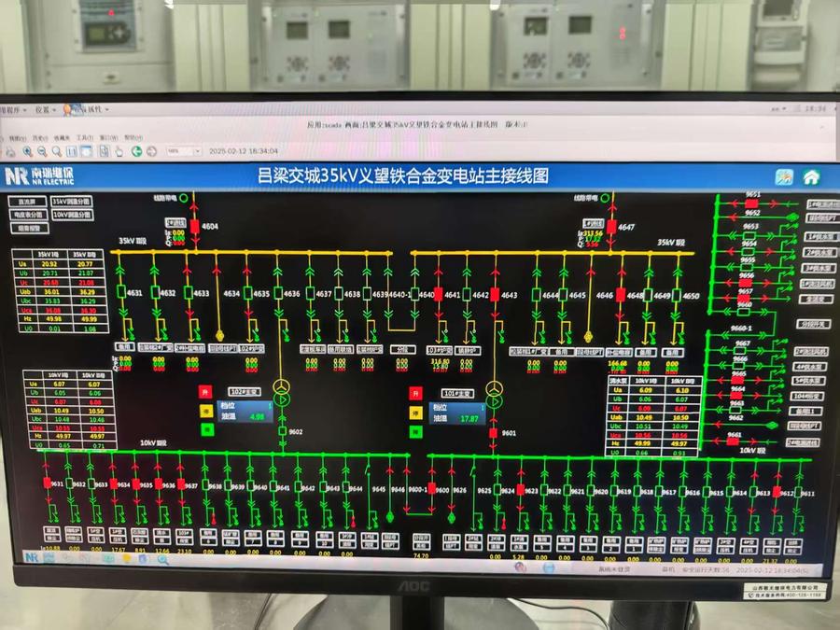Click the zoom in magnifier toolbar icon
Screen dimensions: 840x630
coord(27,150)
